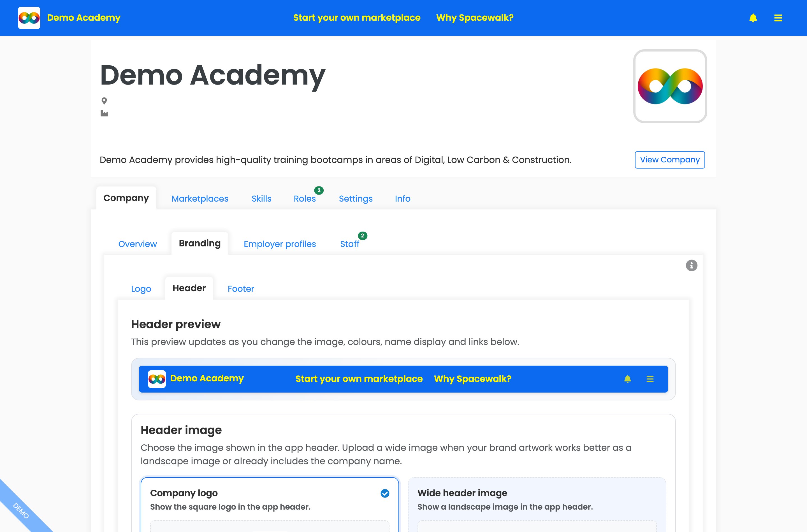Image resolution: width=807 pixels, height=532 pixels.
Task: Click the company description text
Action: tap(335, 160)
